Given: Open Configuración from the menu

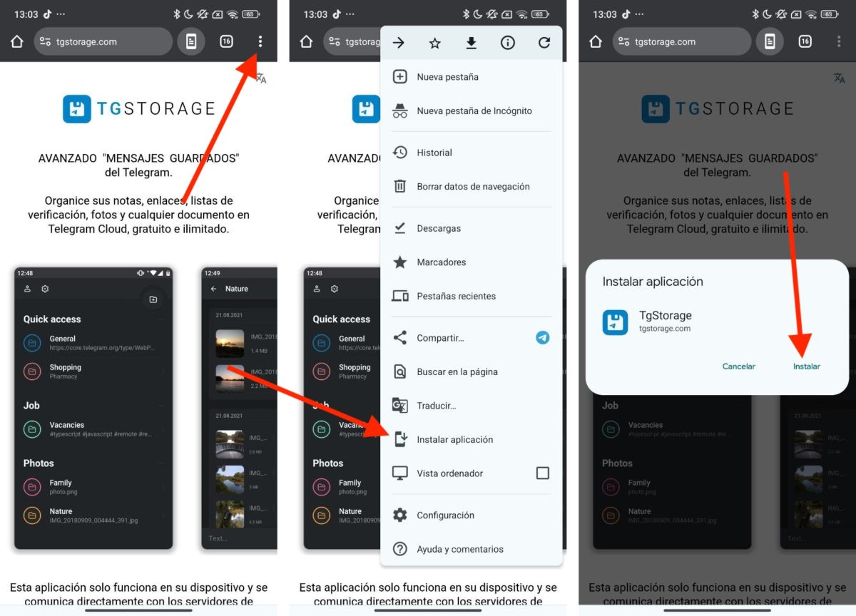Looking at the screenshot, I should 472,515.
